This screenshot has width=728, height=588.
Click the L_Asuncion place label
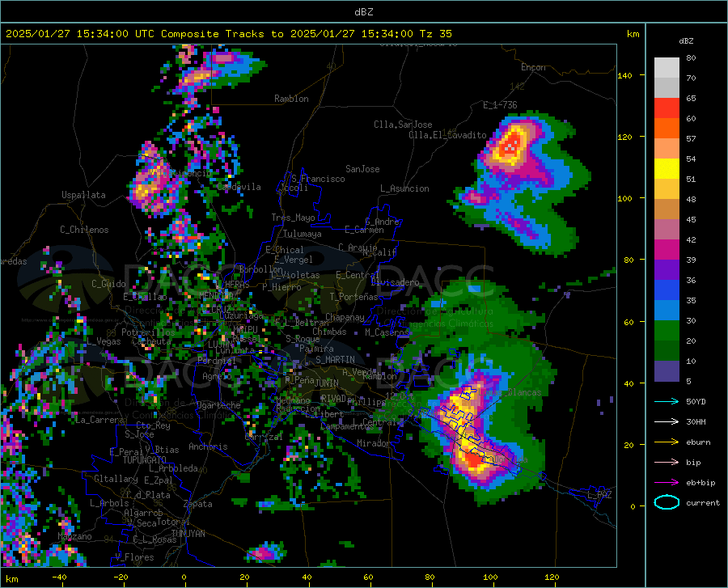pyautogui.click(x=404, y=188)
